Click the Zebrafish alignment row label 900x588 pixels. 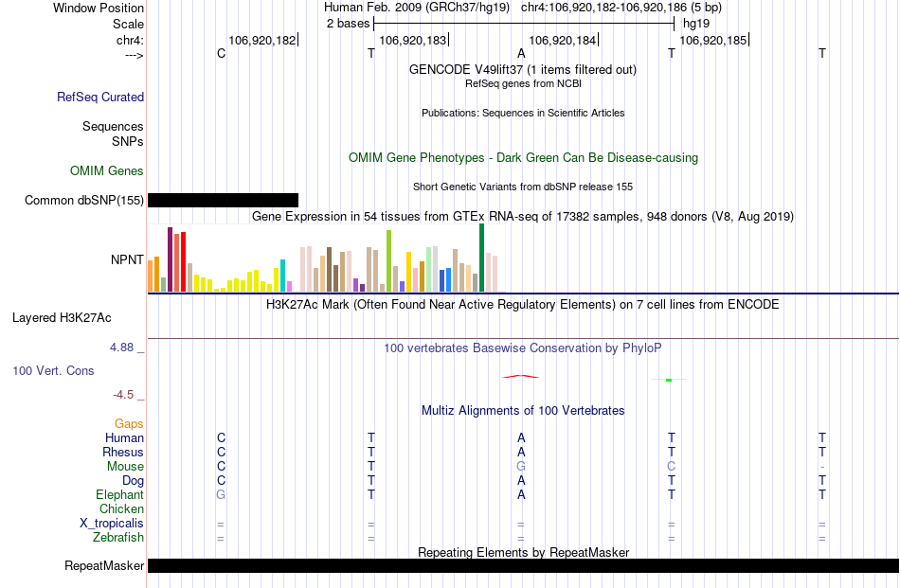(118, 538)
